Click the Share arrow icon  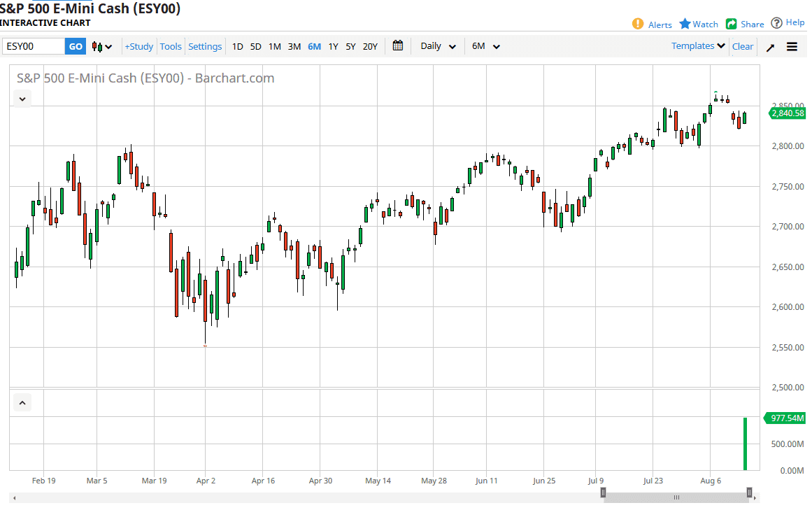pos(732,24)
